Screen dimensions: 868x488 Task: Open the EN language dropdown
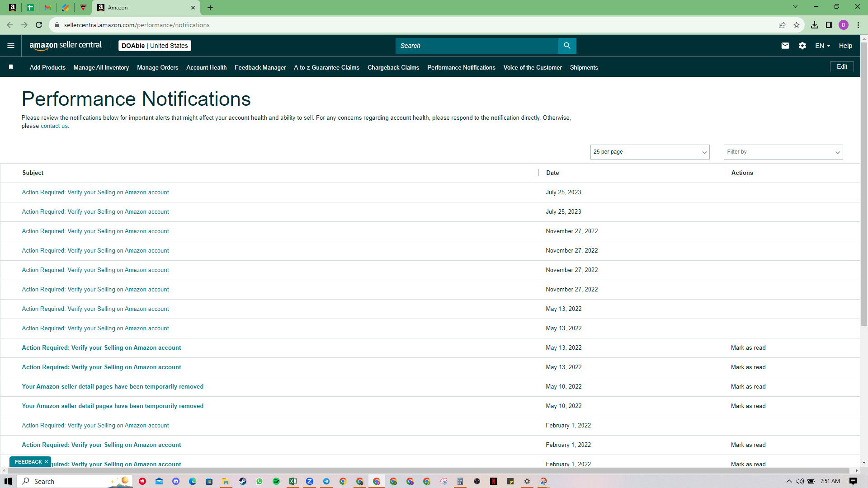823,46
